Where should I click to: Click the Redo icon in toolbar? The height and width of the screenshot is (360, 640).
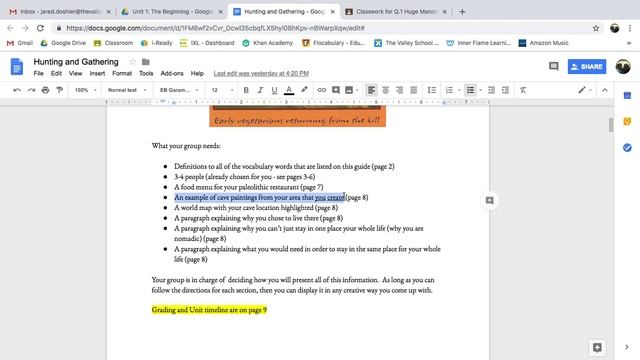[x=31, y=90]
